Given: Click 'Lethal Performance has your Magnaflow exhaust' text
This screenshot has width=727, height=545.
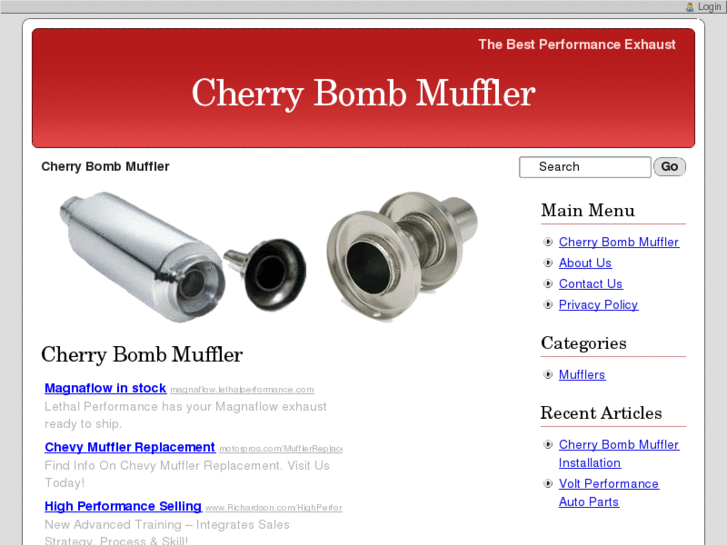Looking at the screenshot, I should coord(185,407).
